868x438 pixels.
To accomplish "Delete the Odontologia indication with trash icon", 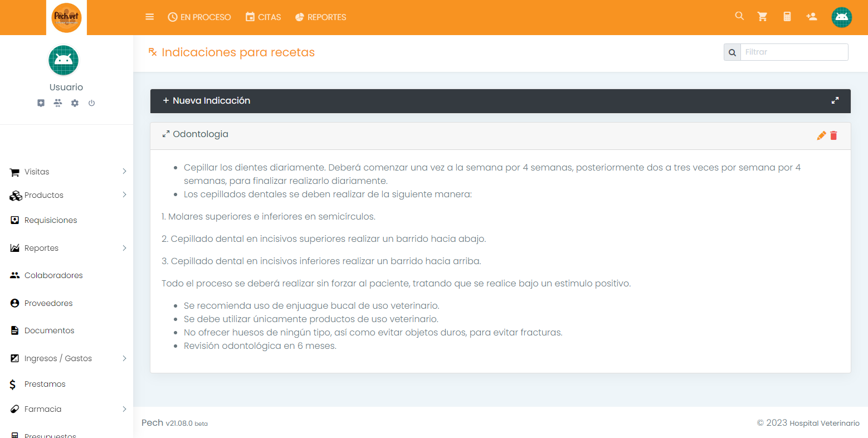I will 833,135.
